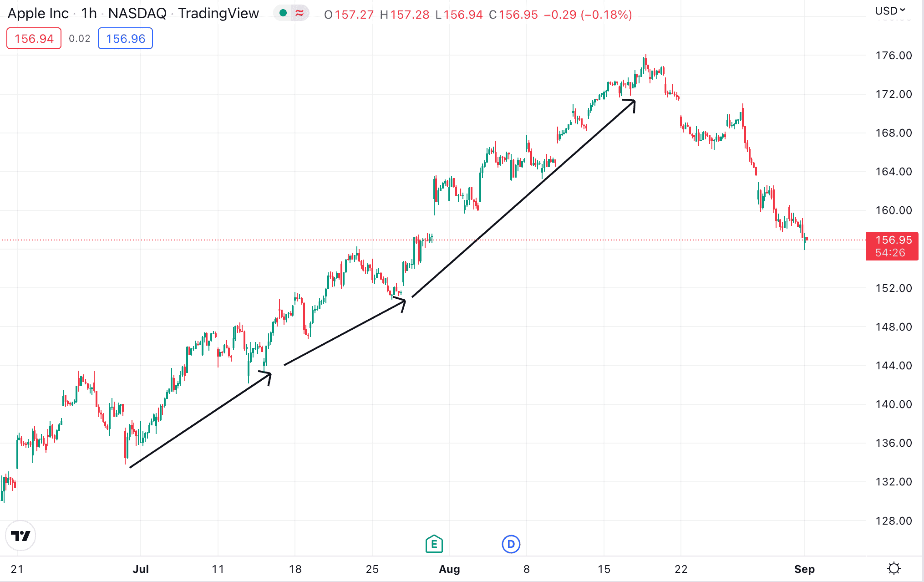Screen dimensions: 924x582
Task: Click the 1h interval label
Action: pos(89,14)
